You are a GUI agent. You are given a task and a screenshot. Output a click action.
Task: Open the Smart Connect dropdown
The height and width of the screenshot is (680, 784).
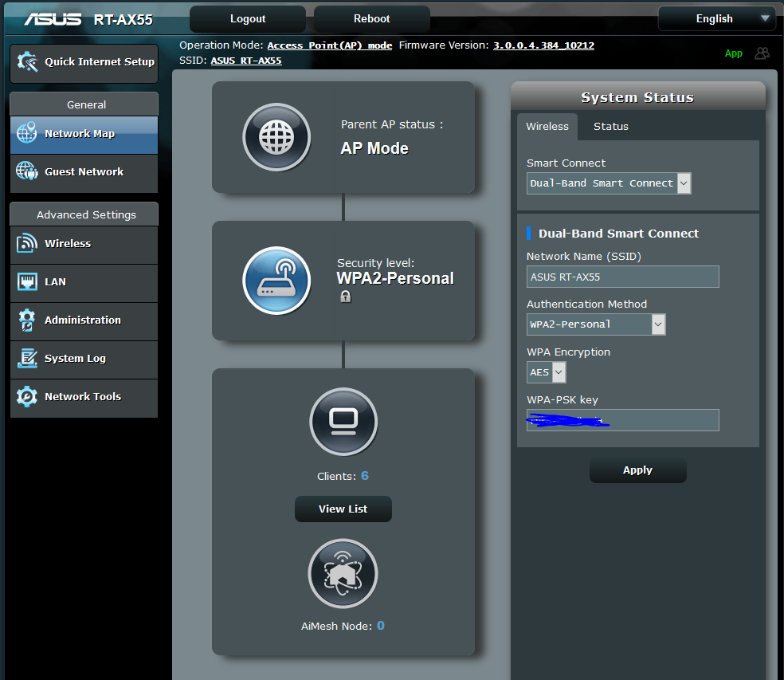click(609, 183)
